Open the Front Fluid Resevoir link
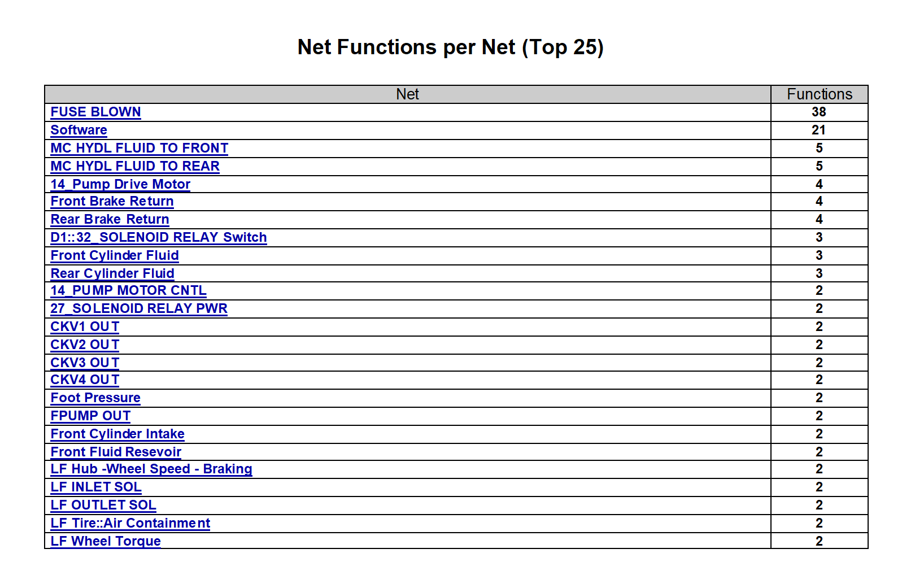Viewport: 902px width, 588px height. (x=116, y=452)
